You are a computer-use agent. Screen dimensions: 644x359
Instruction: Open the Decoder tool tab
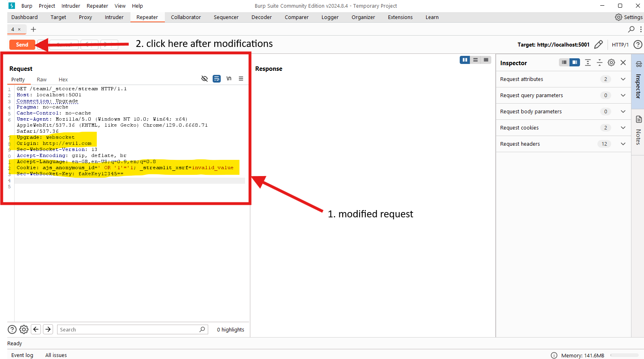click(x=262, y=17)
